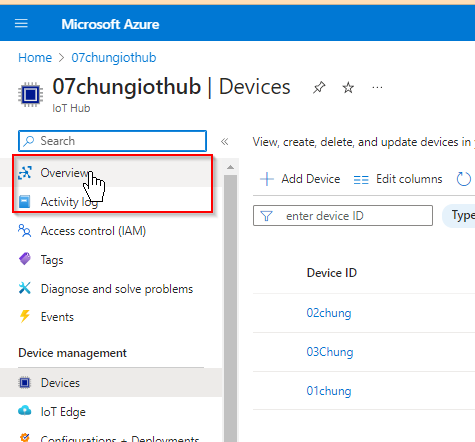The height and width of the screenshot is (442, 475).
Task: Open the Azure portal hamburger menu
Action: [x=21, y=24]
